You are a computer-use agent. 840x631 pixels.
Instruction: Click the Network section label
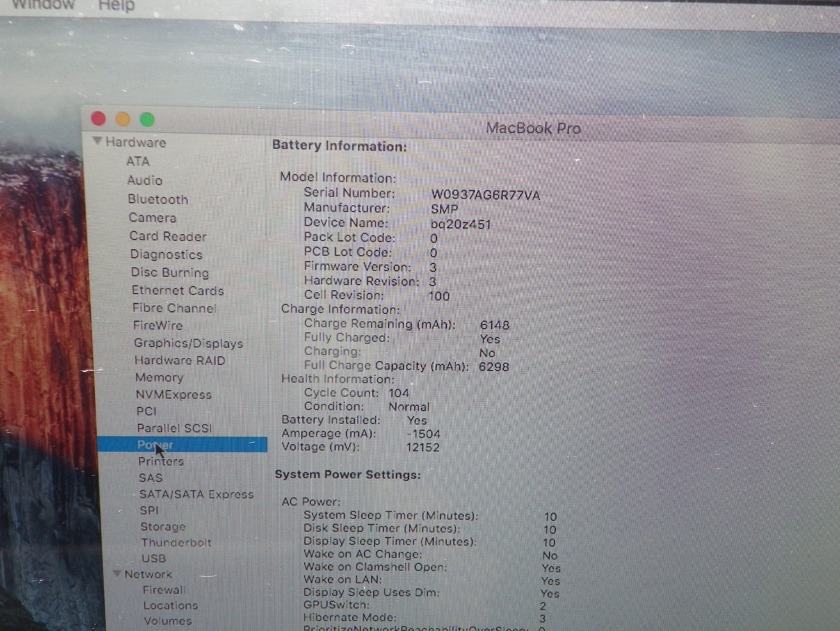coord(149,574)
